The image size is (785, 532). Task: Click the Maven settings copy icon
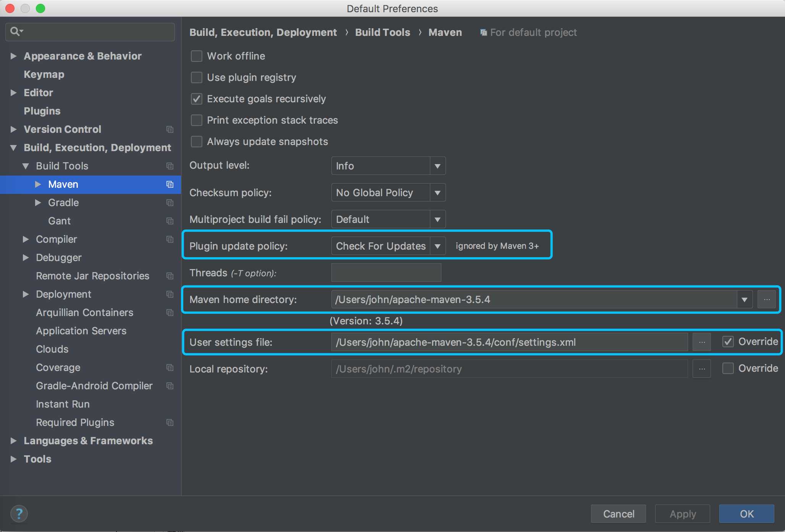point(168,184)
